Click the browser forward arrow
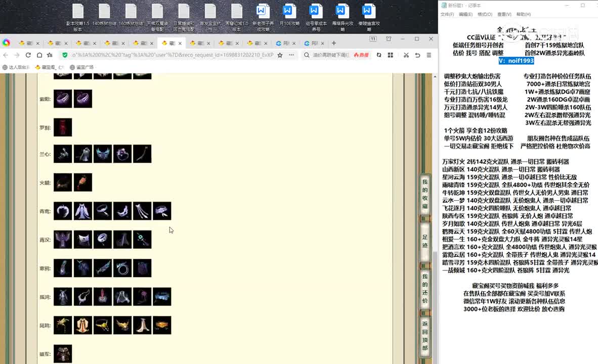Screen dimensions: 598x364 click(16, 55)
